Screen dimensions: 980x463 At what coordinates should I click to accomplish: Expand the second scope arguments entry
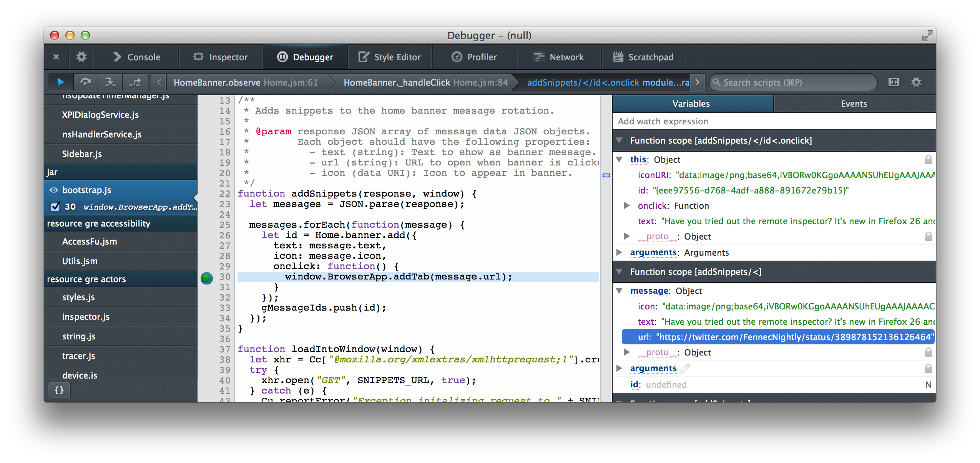coord(620,368)
